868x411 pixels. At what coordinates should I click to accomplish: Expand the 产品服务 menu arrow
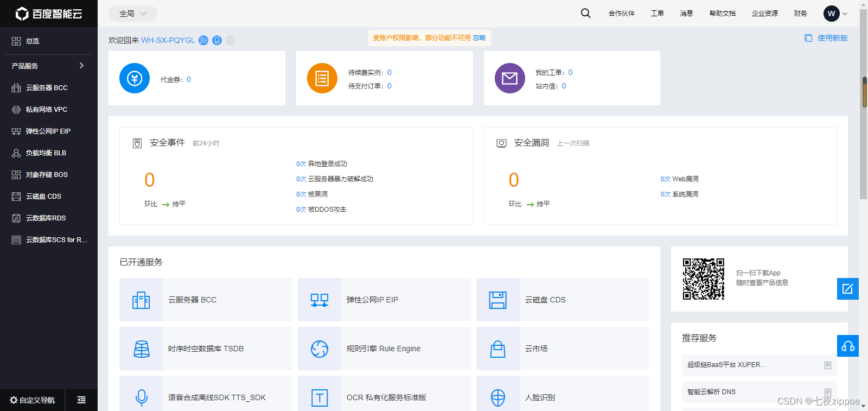[x=81, y=66]
